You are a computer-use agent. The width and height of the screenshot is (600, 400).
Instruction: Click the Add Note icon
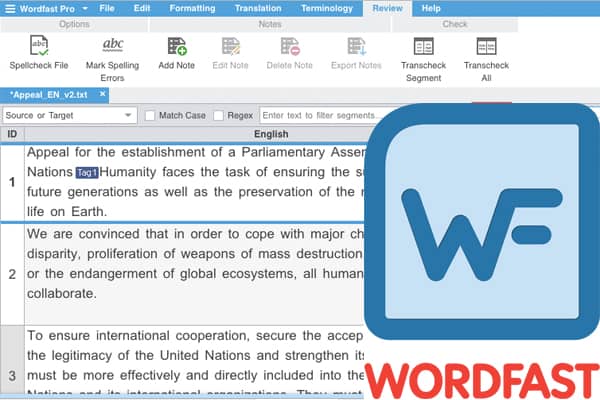click(x=177, y=46)
